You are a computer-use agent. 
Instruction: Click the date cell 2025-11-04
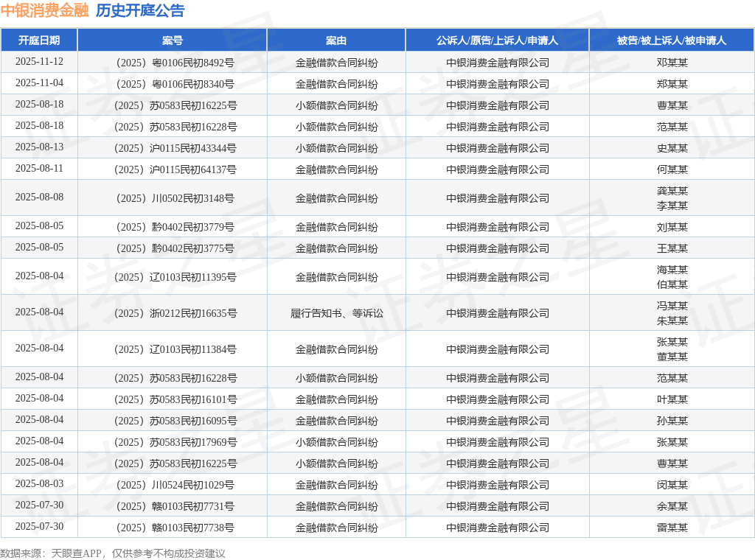click(39, 83)
